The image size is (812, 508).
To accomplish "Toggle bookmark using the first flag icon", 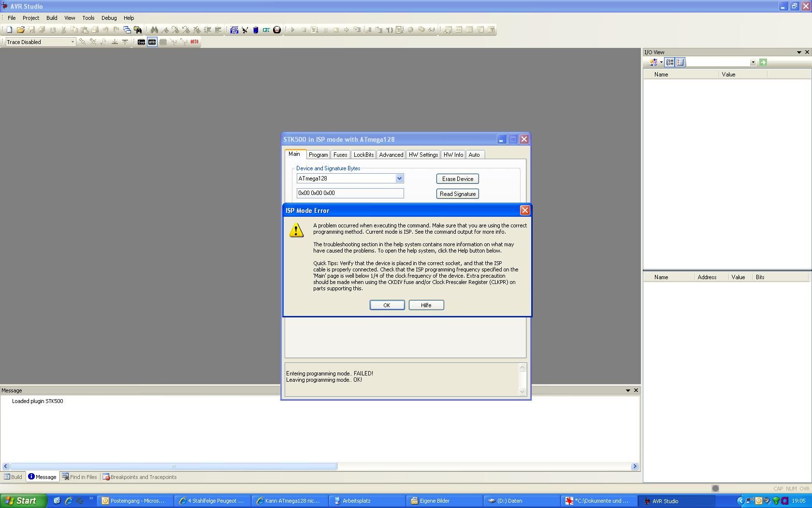I will [165, 30].
